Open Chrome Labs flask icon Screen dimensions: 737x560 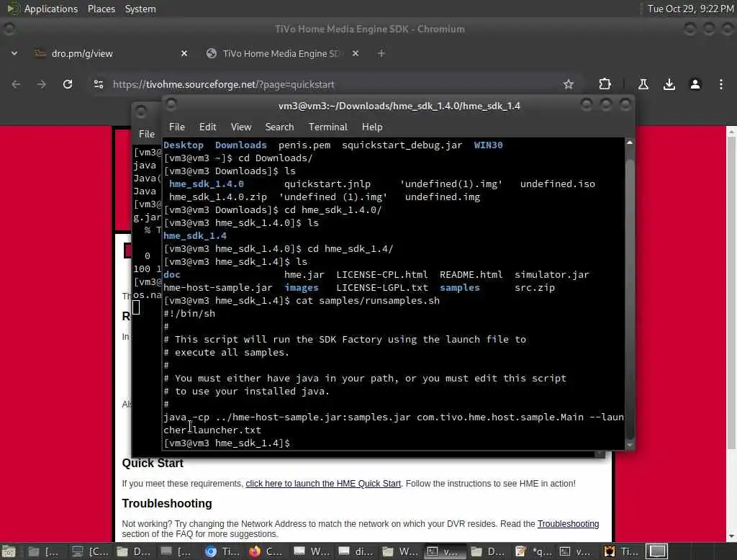643,84
